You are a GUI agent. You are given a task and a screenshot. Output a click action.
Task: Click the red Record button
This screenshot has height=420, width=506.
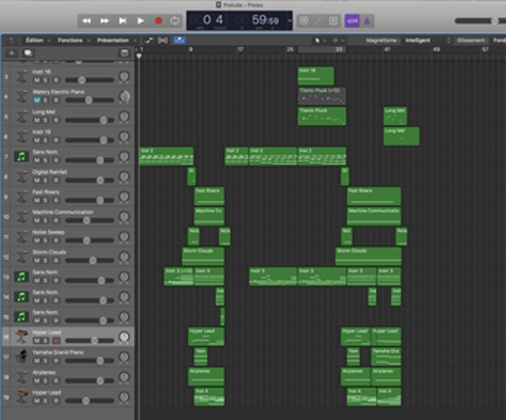click(x=158, y=21)
